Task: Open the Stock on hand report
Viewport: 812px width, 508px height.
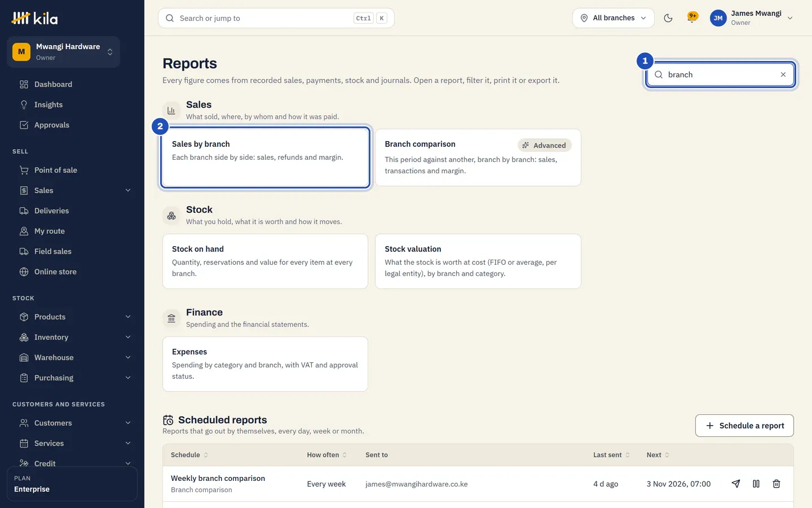Action: point(265,261)
